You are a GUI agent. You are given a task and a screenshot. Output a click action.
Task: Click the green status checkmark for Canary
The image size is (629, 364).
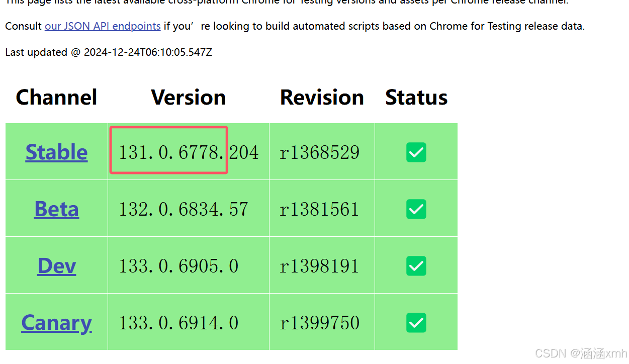[416, 323]
